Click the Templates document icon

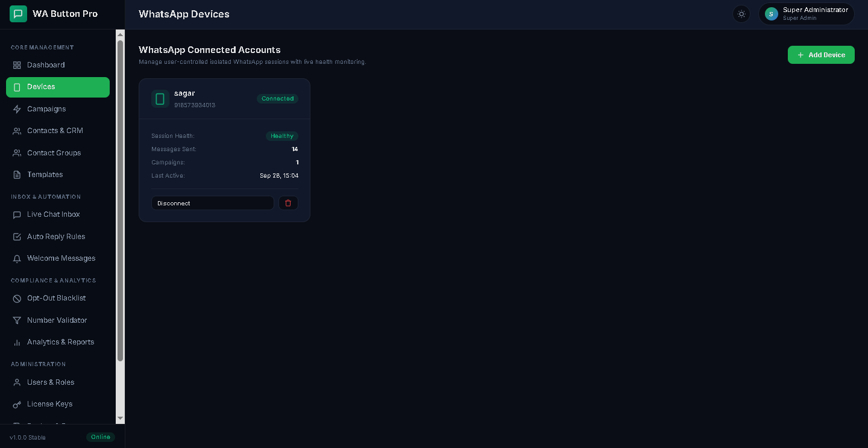[x=17, y=175]
